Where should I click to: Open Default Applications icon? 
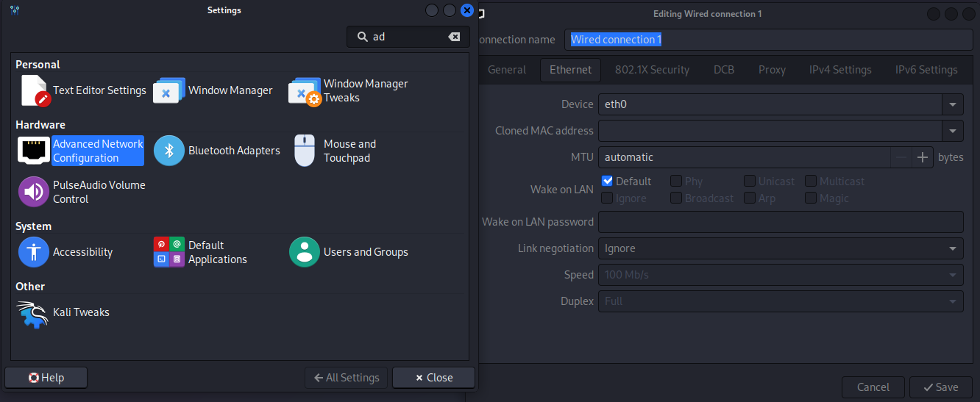point(169,252)
